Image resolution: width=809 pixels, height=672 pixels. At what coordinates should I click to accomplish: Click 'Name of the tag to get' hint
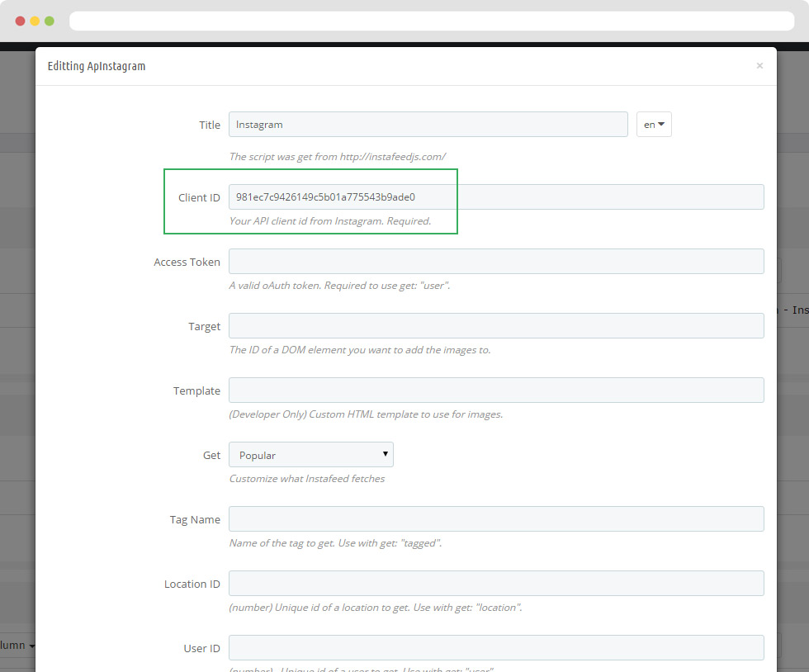pyautogui.click(x=335, y=543)
